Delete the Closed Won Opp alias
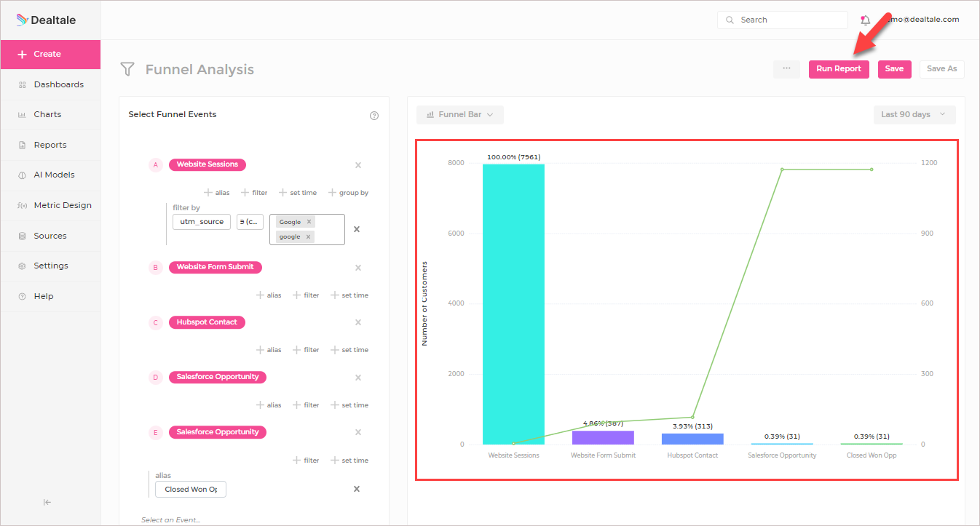This screenshot has height=526, width=980. (x=357, y=489)
